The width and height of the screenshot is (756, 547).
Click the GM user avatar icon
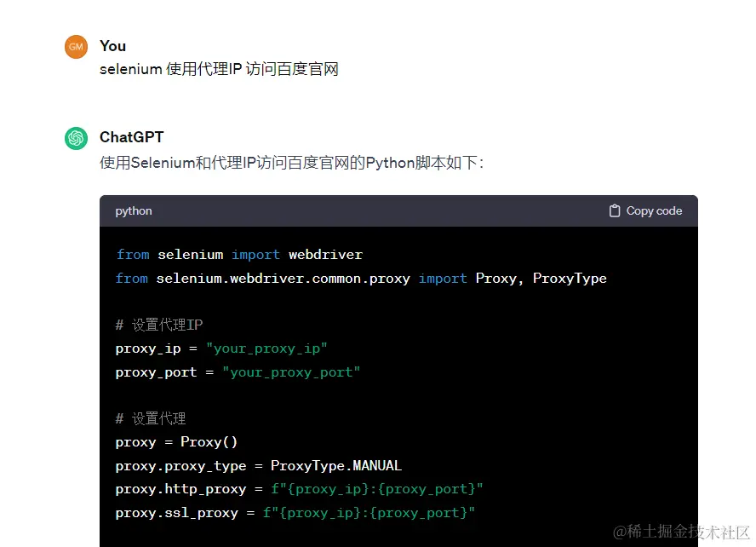pyautogui.click(x=76, y=47)
